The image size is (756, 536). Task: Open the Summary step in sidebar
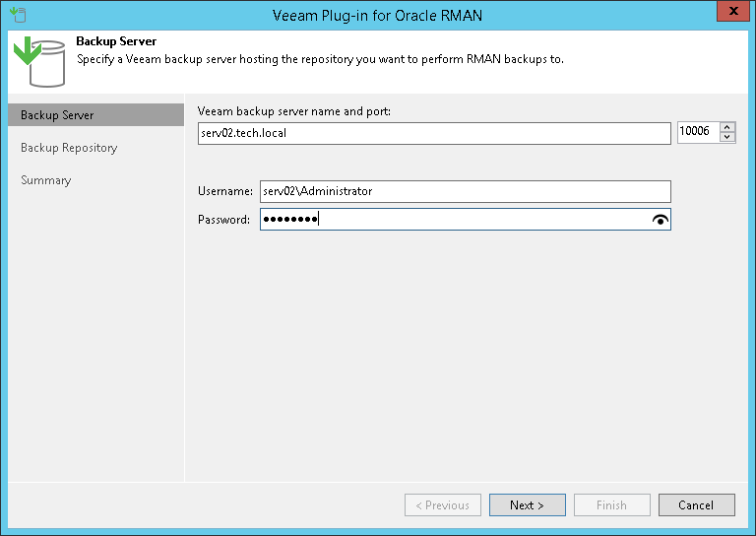click(x=46, y=180)
